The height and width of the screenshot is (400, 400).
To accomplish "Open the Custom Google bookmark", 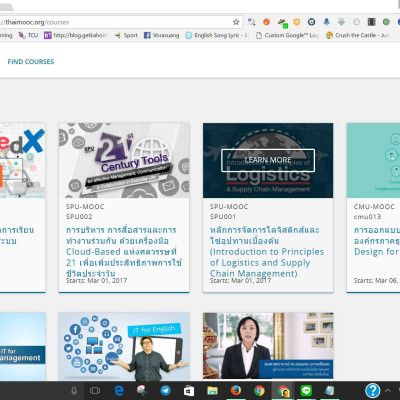I will click(287, 35).
